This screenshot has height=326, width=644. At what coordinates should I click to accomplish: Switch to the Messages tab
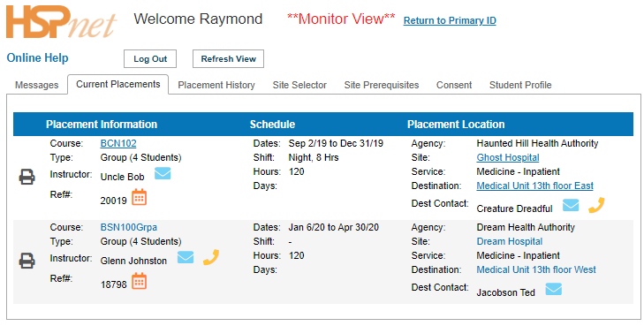coord(36,85)
